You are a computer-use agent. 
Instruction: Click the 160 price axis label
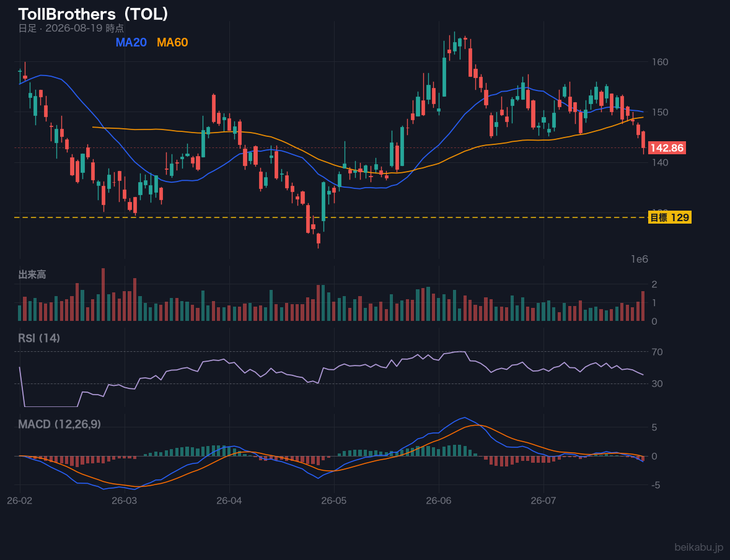[660, 62]
